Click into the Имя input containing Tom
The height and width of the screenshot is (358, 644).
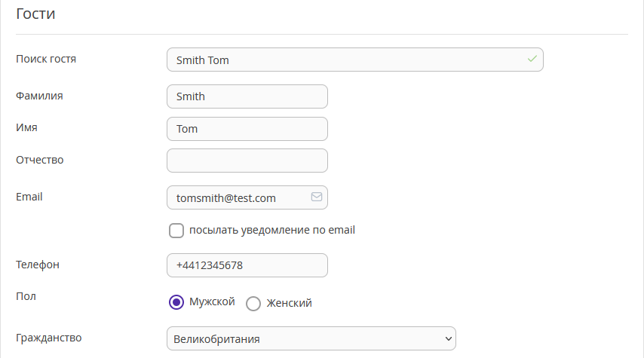pyautogui.click(x=247, y=129)
